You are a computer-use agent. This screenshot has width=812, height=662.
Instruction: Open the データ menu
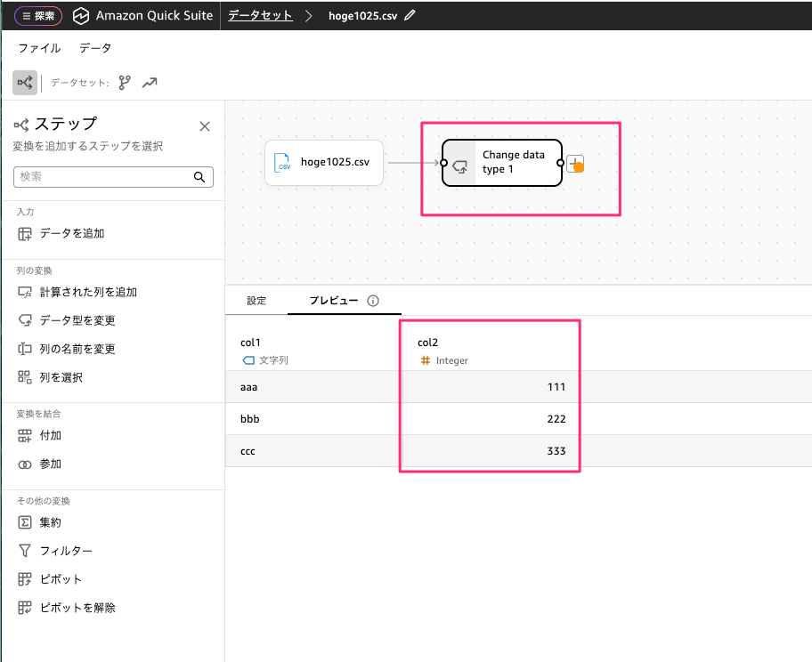coord(95,48)
